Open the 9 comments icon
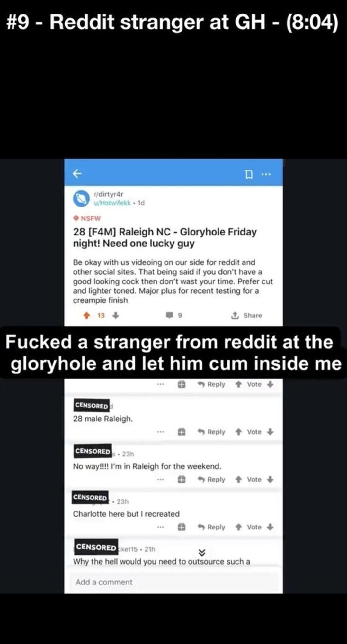Screen dimensions: 347x644 tap(169, 315)
